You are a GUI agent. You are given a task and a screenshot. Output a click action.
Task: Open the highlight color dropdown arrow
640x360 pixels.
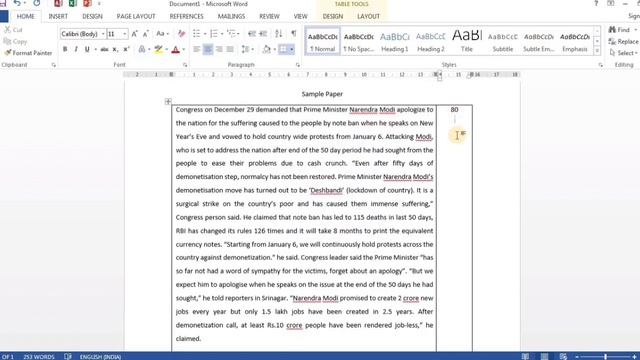pyautogui.click(x=167, y=49)
